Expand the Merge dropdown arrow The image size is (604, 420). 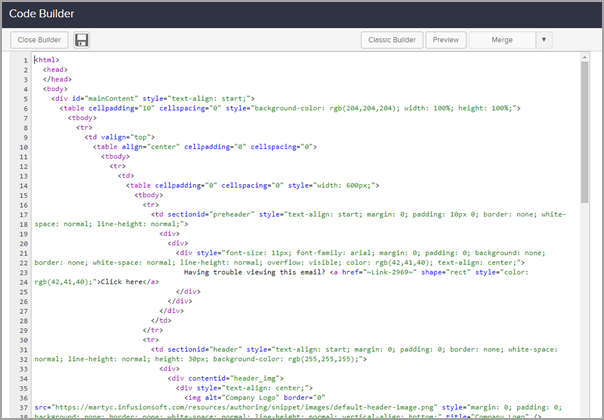click(x=544, y=40)
